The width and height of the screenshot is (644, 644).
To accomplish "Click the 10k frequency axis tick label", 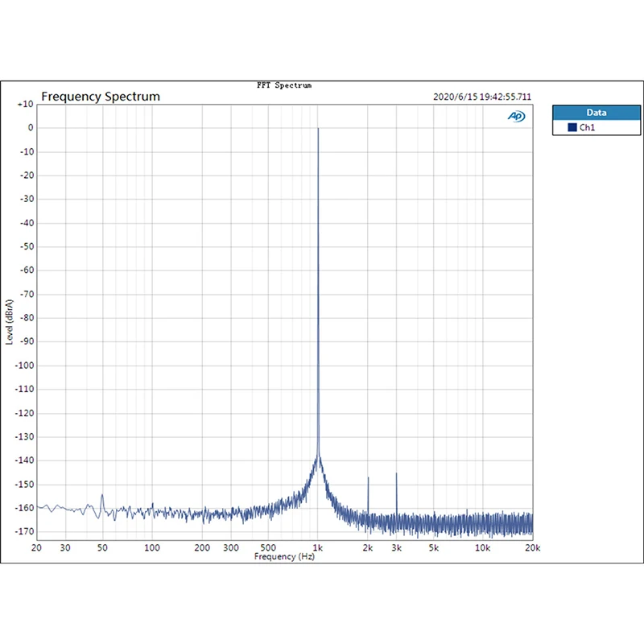I will pyautogui.click(x=482, y=547).
